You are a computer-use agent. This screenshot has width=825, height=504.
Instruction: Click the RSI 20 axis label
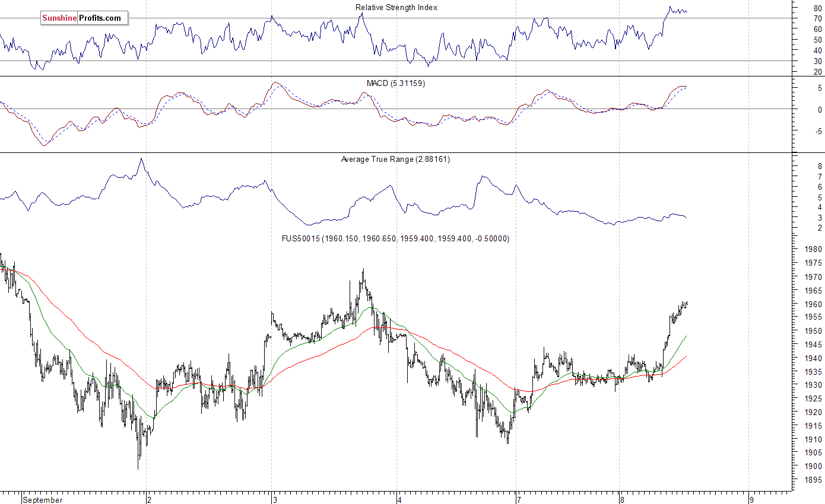point(818,72)
